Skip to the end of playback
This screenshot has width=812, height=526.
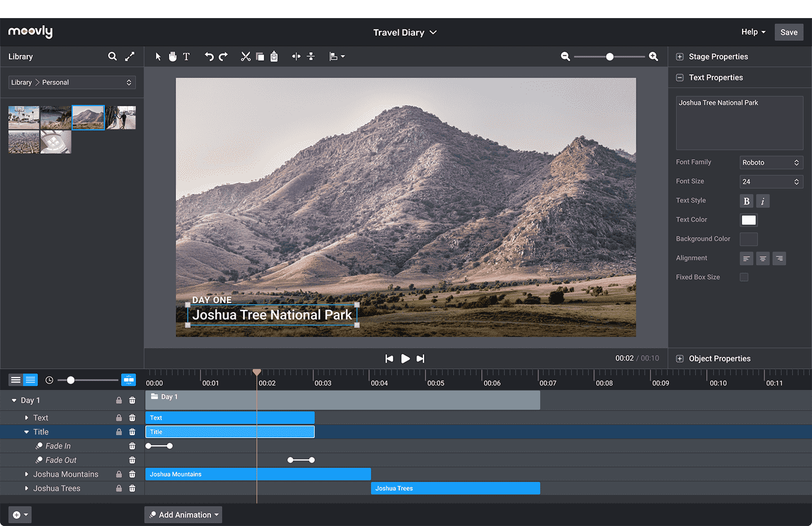pyautogui.click(x=420, y=358)
